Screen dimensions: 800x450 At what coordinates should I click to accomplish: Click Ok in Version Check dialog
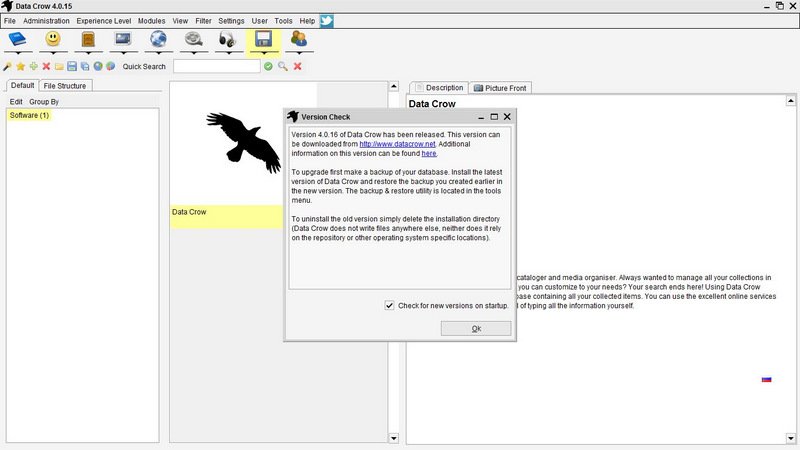tap(476, 328)
